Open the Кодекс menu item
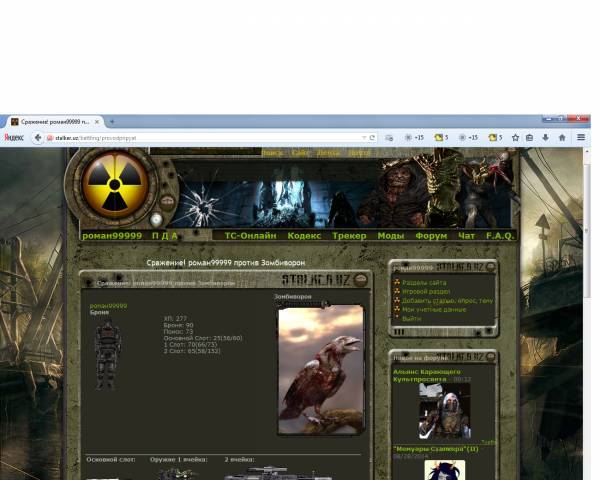The image size is (600, 480). click(304, 236)
